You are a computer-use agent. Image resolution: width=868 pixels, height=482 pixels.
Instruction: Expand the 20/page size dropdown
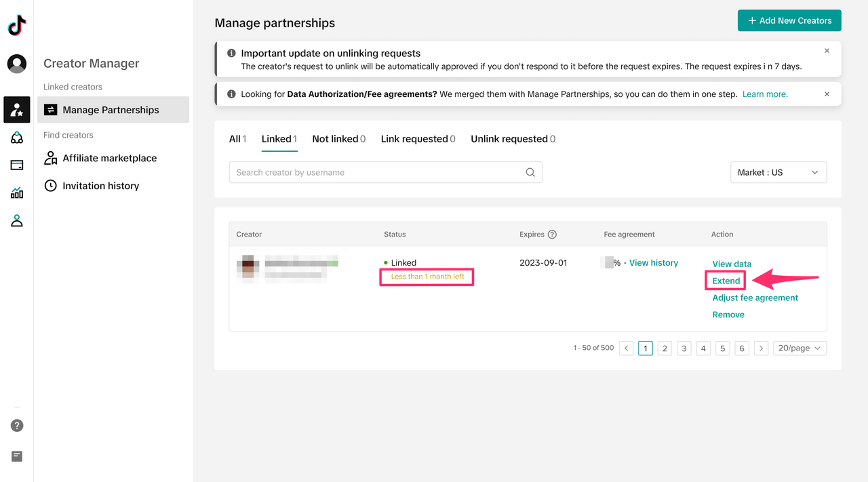pos(800,348)
